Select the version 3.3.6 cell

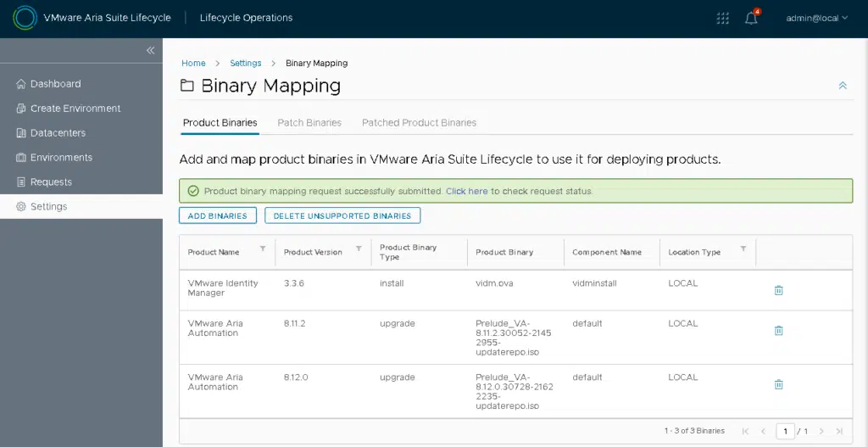(294, 283)
